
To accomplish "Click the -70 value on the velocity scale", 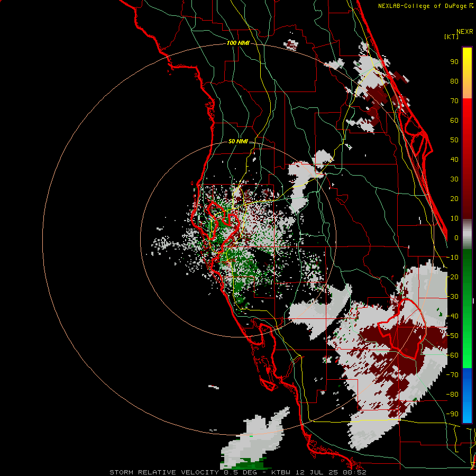I will pos(452,375).
